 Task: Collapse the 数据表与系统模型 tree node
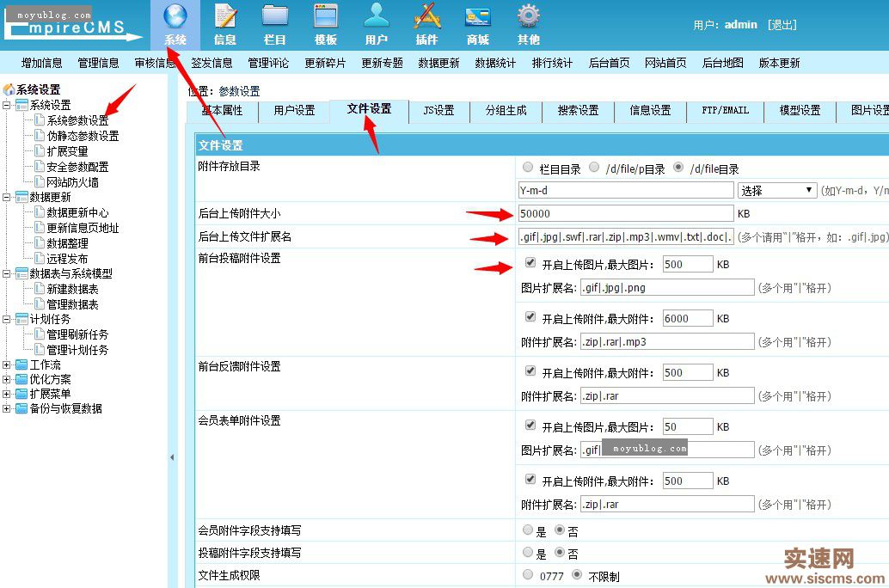coord(7,274)
